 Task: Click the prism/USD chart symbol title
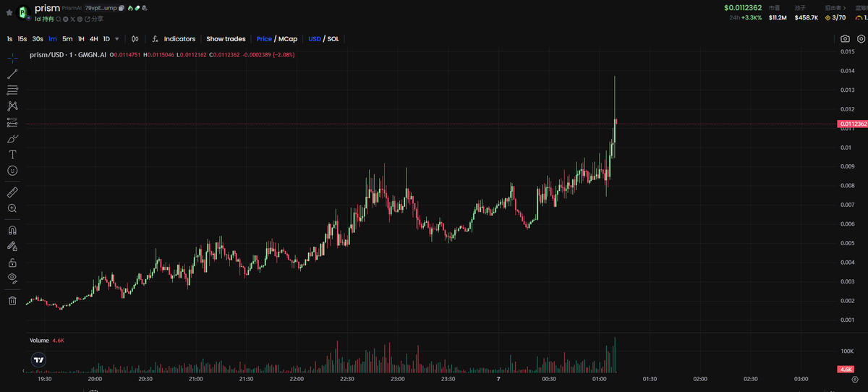point(68,54)
